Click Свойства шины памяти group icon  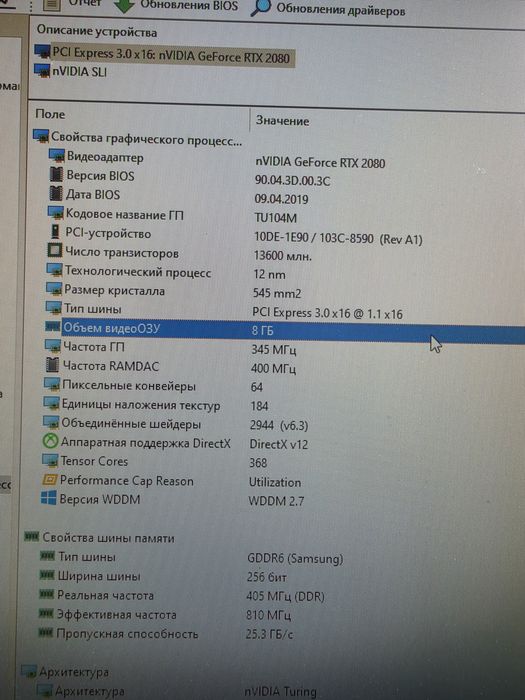tap(32, 536)
